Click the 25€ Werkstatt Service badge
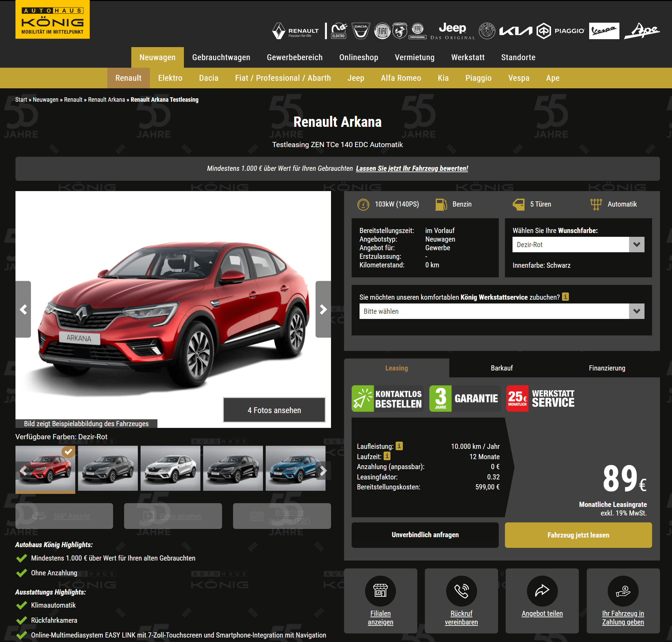Image resolution: width=672 pixels, height=642 pixels. point(541,399)
